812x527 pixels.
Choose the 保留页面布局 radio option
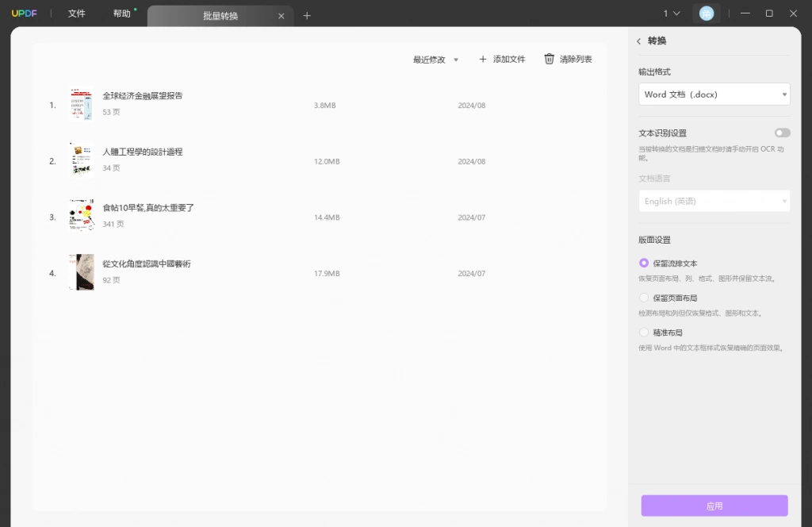tap(644, 298)
